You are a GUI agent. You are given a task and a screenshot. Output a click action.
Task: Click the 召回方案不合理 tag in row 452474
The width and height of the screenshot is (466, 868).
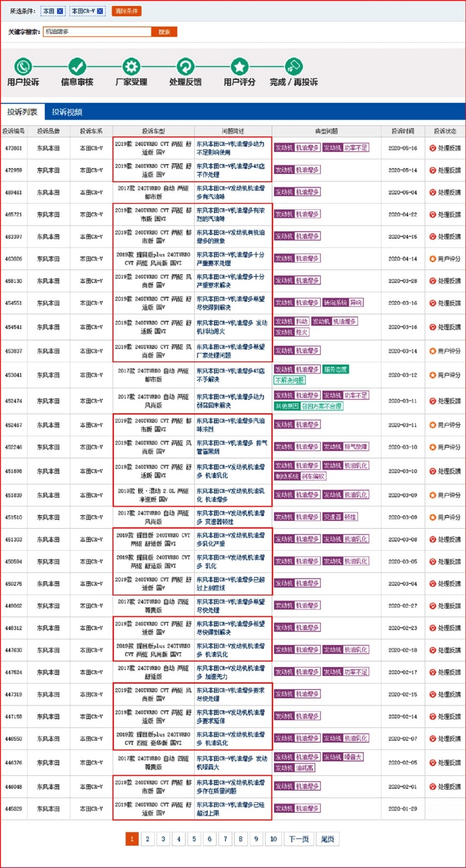(x=322, y=406)
